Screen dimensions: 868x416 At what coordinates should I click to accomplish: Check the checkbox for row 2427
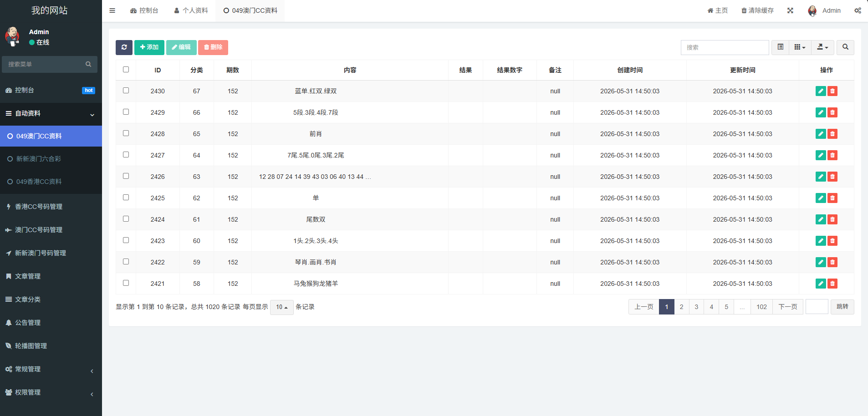click(126, 155)
